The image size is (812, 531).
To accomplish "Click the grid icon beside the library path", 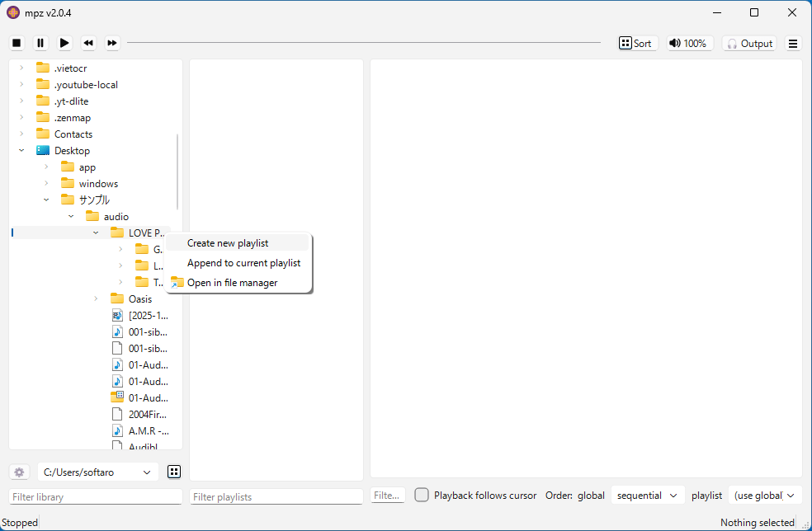I will click(174, 472).
